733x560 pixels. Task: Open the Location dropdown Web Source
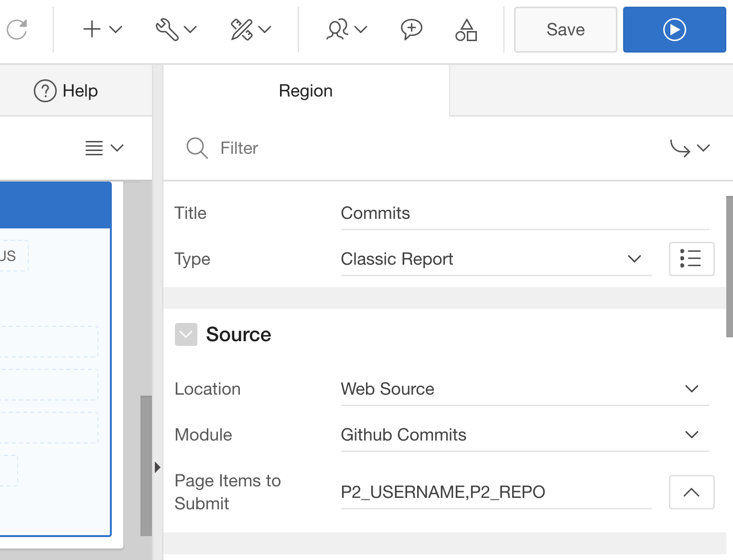(524, 389)
